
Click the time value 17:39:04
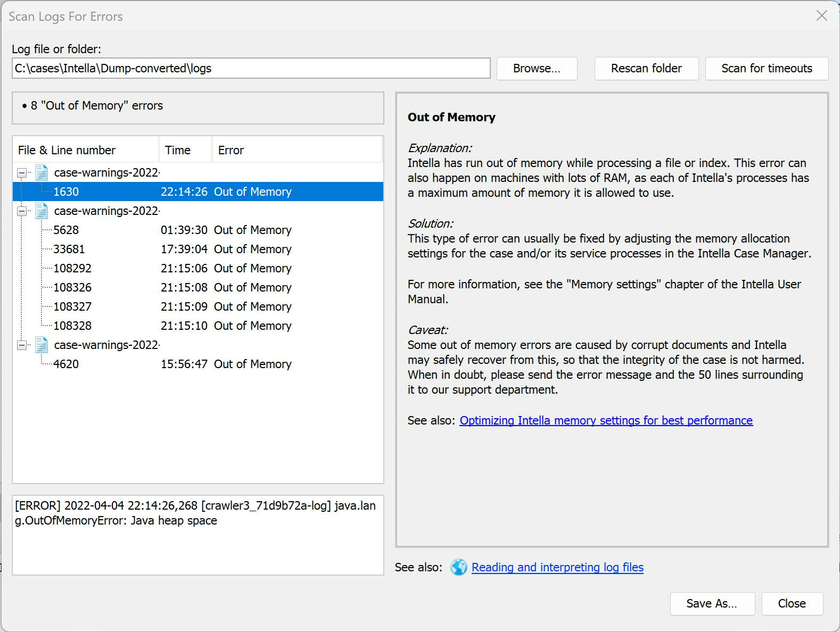pyautogui.click(x=184, y=249)
